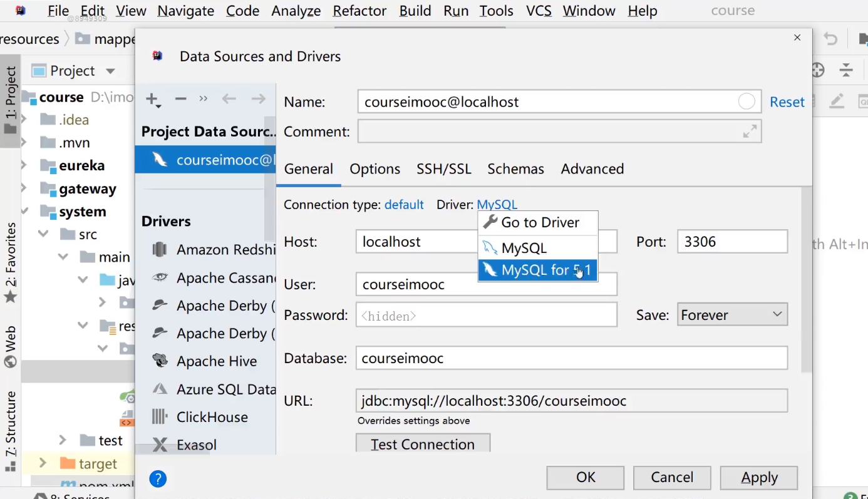Select the first Apache Derby driver

pyautogui.click(x=214, y=306)
